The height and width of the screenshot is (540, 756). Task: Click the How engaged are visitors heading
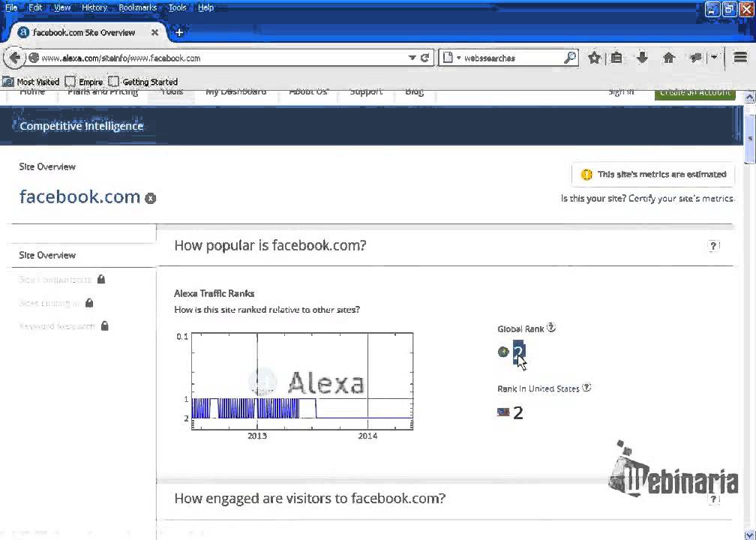tap(310, 498)
